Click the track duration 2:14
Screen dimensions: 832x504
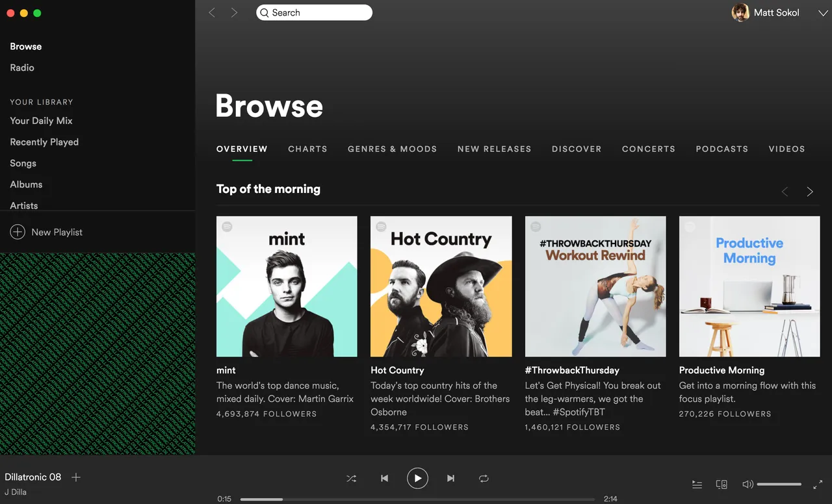tap(610, 499)
